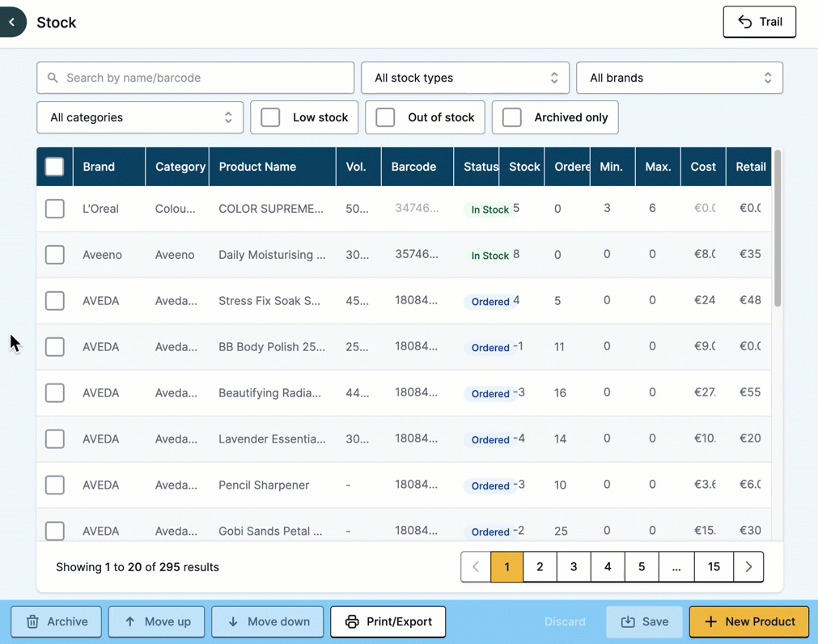This screenshot has width=818, height=644.
Task: Open results page 5
Action: 642,567
